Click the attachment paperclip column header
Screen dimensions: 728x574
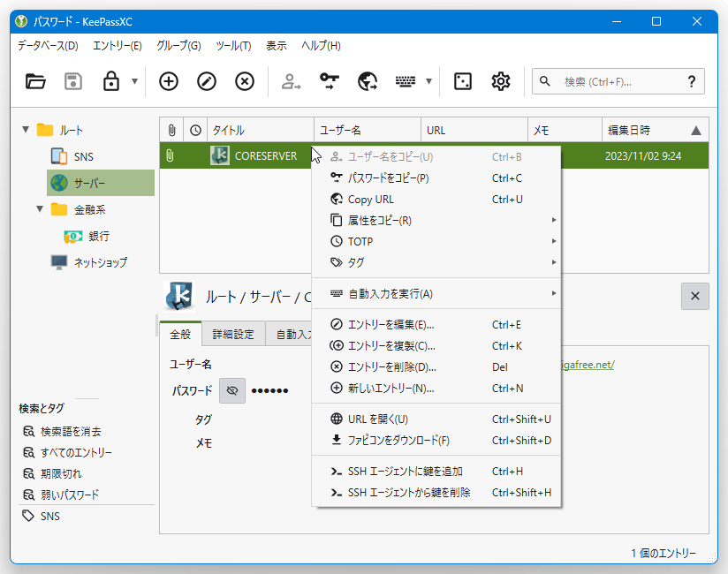tap(171, 131)
